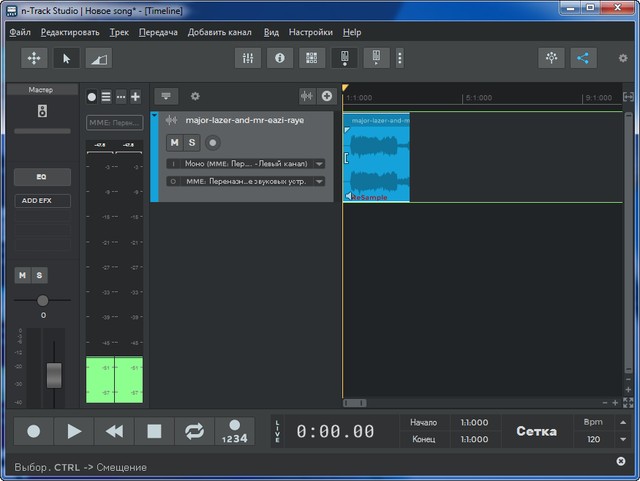
Task: Open the info icon in top toolbar
Action: click(279, 58)
